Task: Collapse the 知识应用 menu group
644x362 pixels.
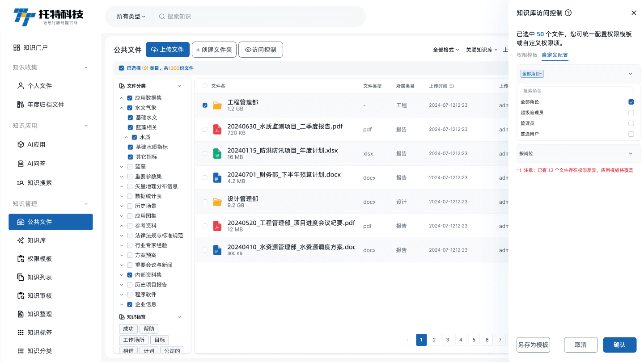Action: (51, 126)
